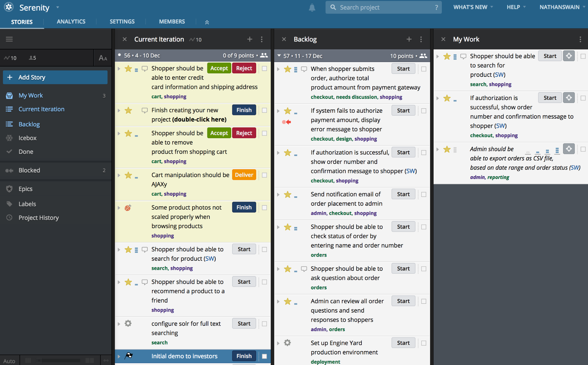
Task: Click the Finish button on product photos story
Action: tap(244, 207)
